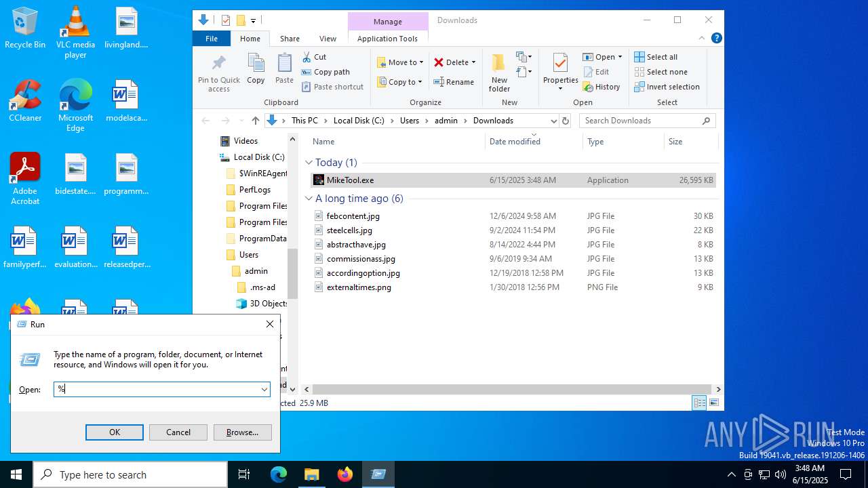
Task: Select febcontent.jpg file
Action: tap(353, 216)
